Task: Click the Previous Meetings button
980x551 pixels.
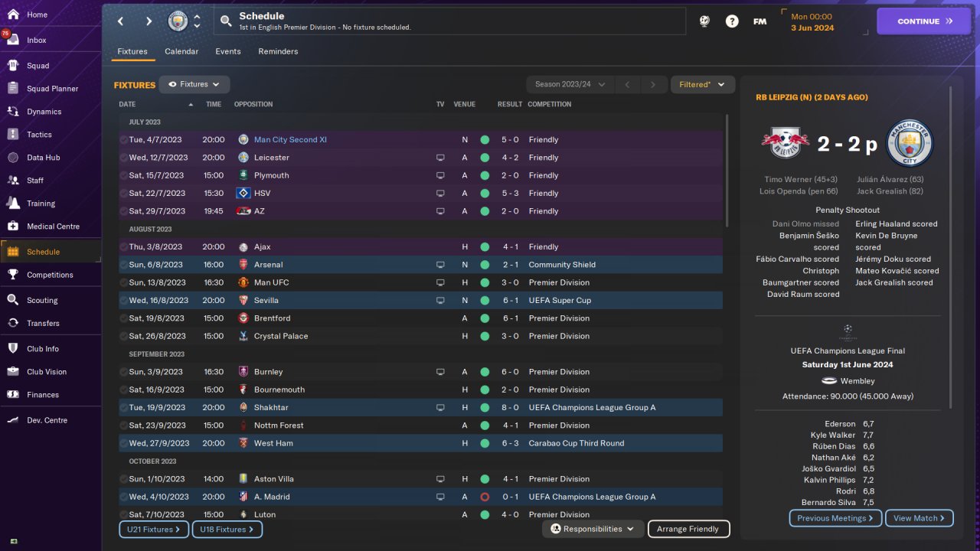Action: tap(835, 518)
